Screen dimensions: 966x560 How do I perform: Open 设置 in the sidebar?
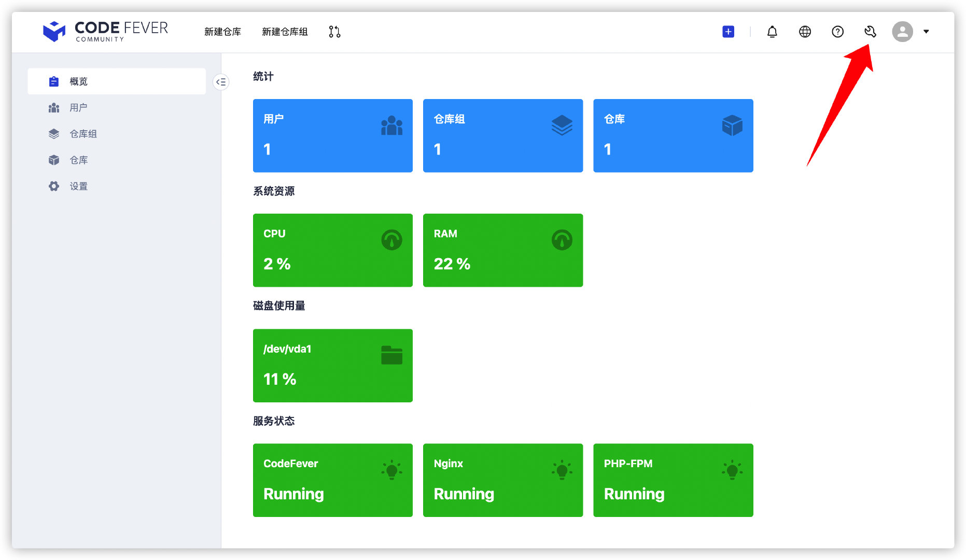tap(117, 186)
